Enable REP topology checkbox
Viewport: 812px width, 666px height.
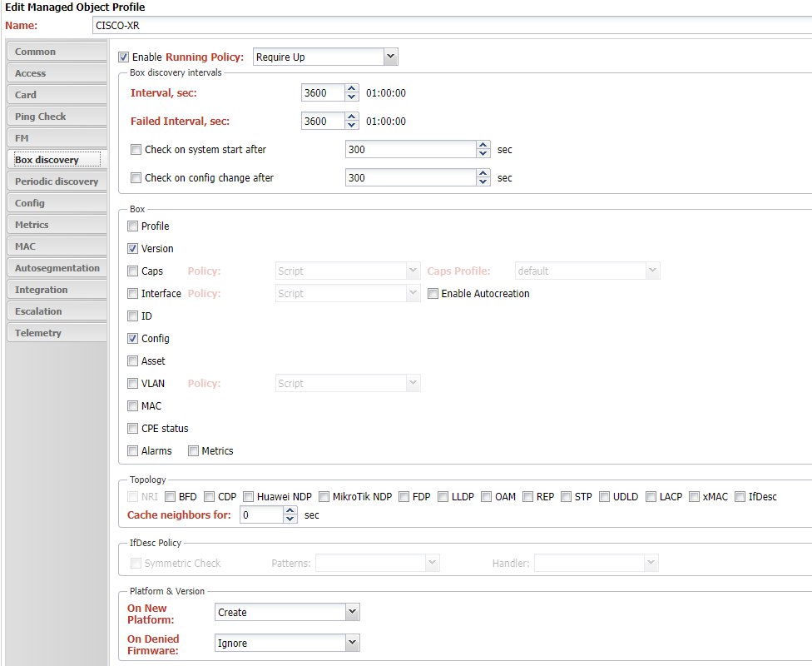tap(527, 496)
